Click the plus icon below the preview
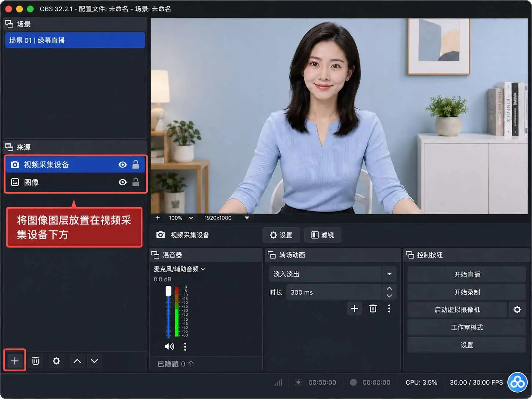Screen dimensions: 532x399 tap(158, 218)
